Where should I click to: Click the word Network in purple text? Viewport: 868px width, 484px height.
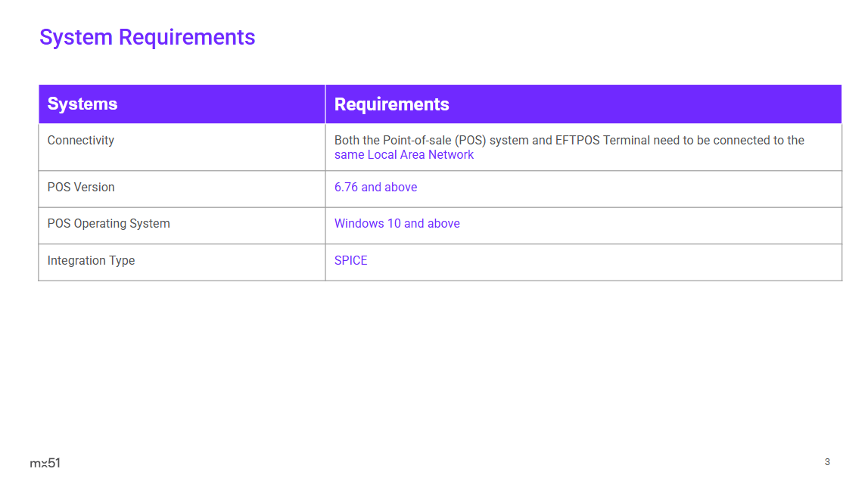coord(451,155)
